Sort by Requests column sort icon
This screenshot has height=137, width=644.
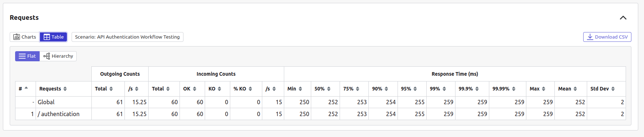65,89
